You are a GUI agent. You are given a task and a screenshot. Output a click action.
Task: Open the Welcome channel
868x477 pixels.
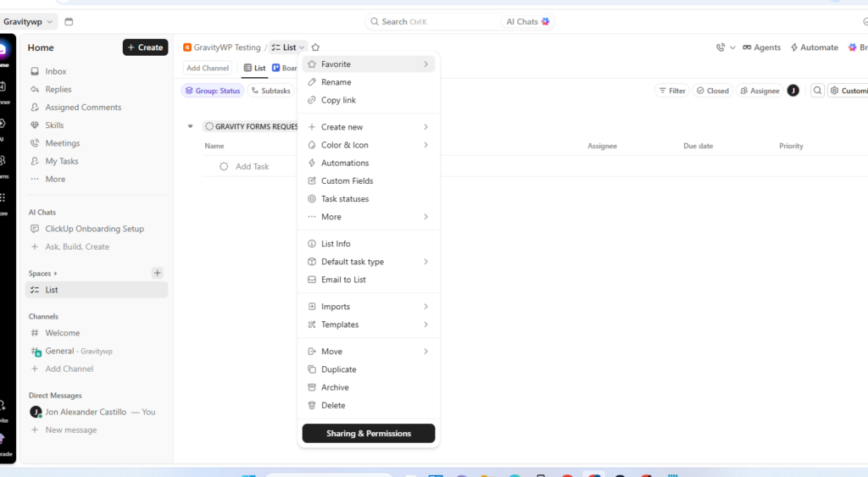97,333
